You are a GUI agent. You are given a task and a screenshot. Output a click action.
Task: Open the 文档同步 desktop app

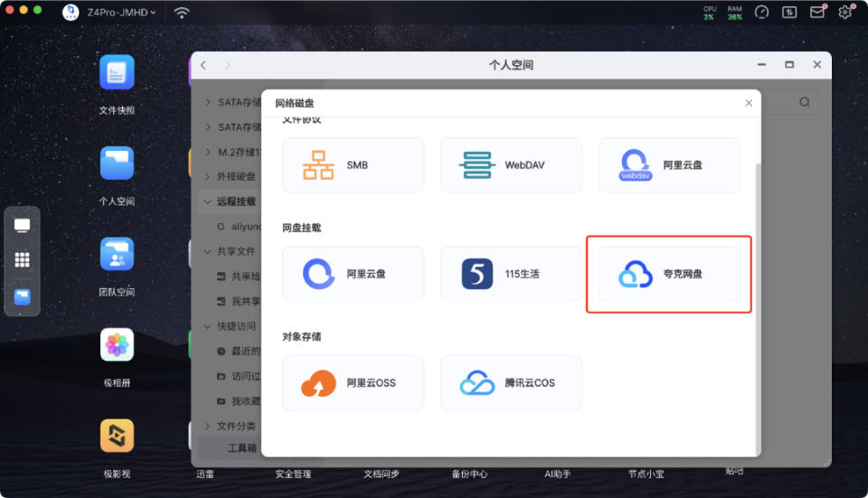[382, 474]
